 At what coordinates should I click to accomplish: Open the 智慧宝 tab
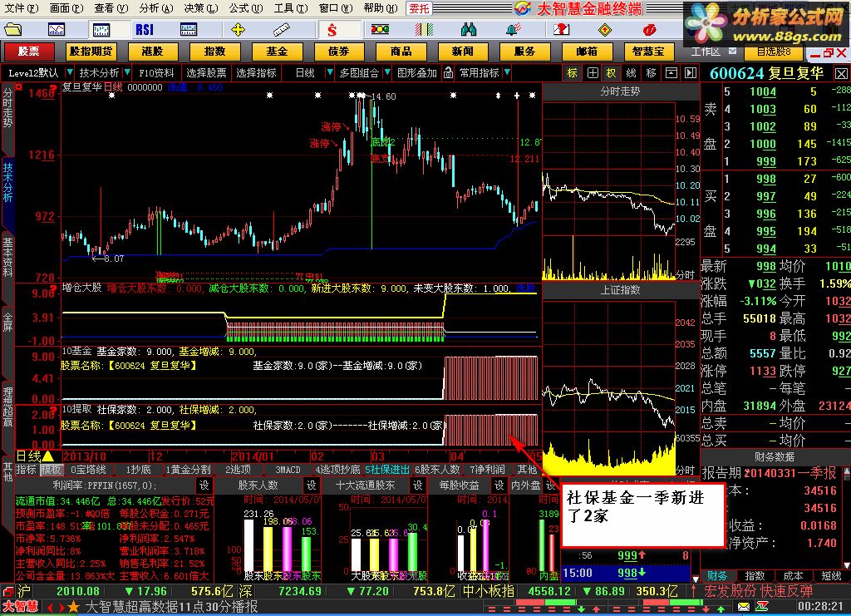tap(649, 52)
